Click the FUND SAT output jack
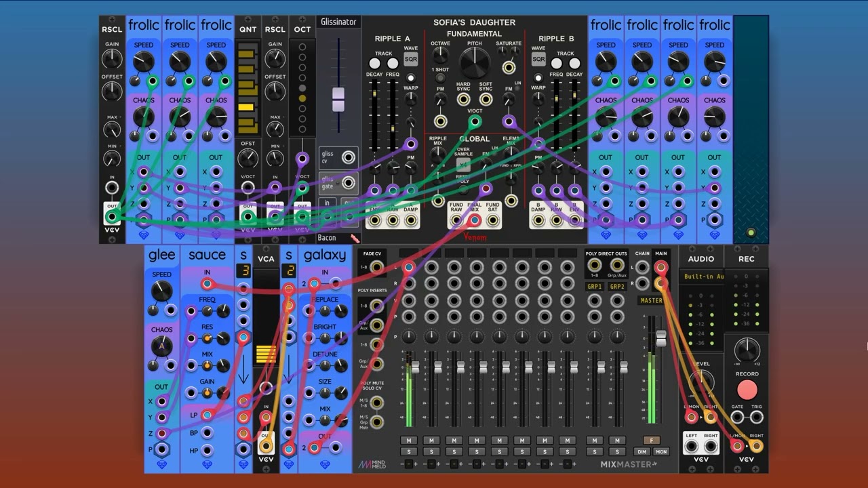This screenshot has width=868, height=488. (493, 220)
